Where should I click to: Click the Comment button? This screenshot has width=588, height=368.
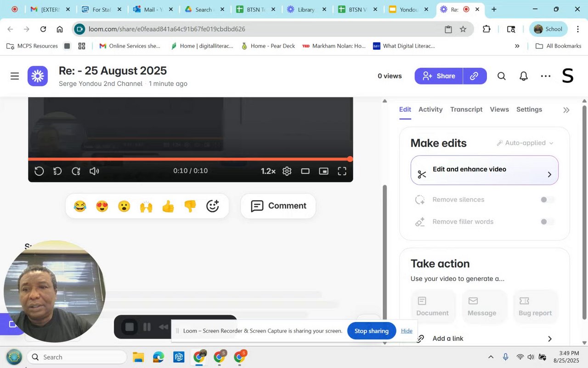pos(278,206)
